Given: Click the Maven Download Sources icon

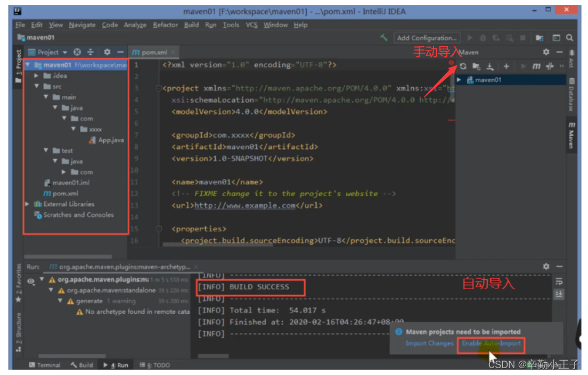Looking at the screenshot, I should click(490, 66).
